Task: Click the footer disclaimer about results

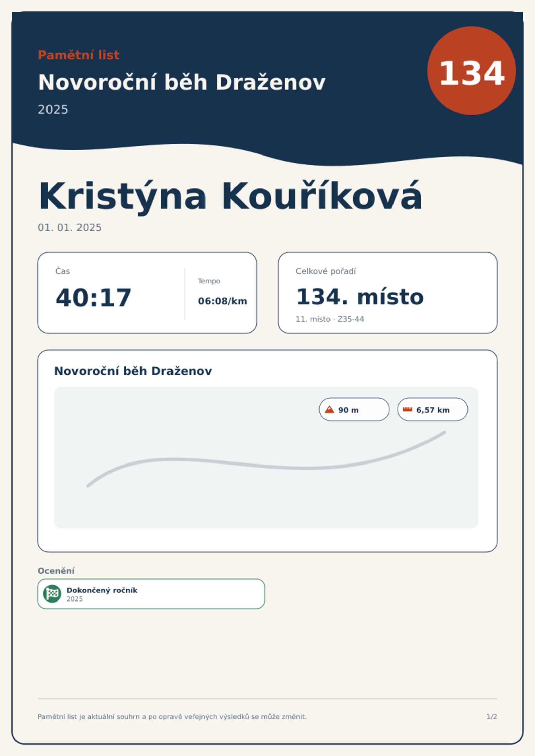Action: pos(172,717)
